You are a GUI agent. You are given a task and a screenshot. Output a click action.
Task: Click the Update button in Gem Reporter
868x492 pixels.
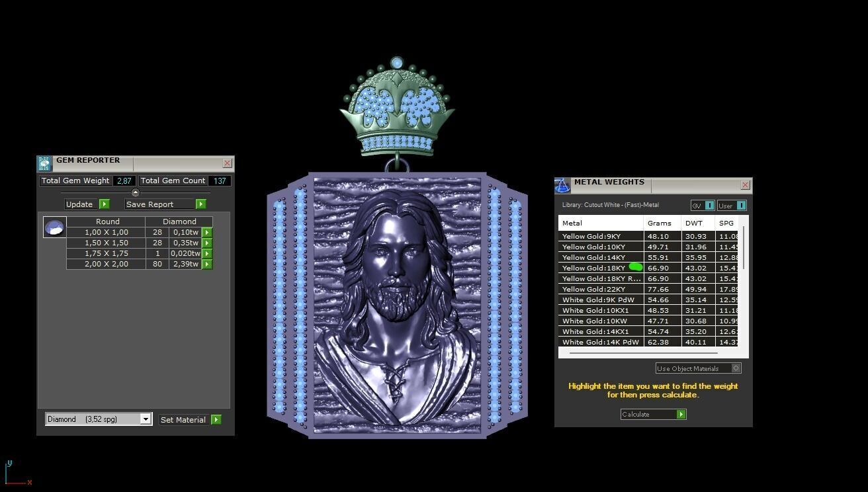click(87, 204)
